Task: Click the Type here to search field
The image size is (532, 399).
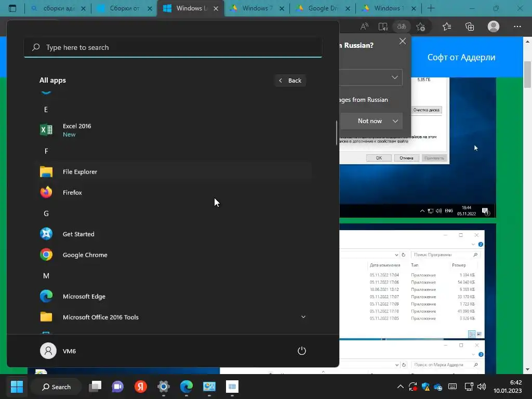Action: [x=172, y=47]
